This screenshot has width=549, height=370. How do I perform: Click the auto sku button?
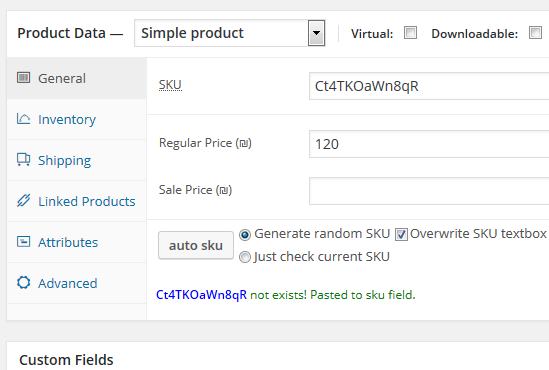pyautogui.click(x=196, y=245)
